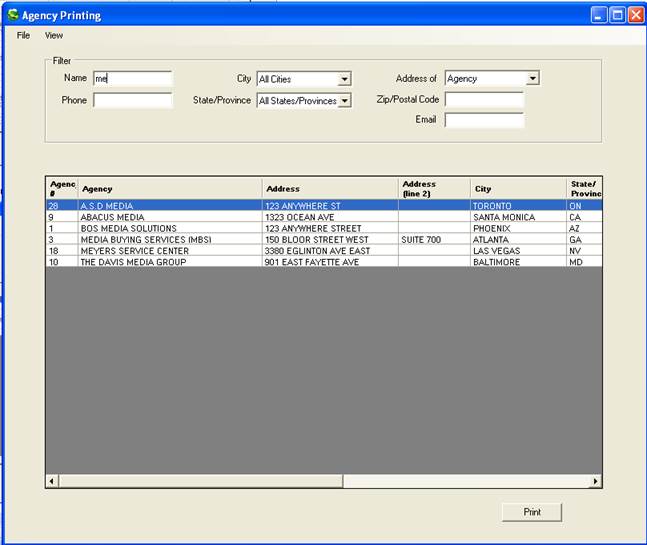Click the Phone filter input field
647x545 pixels.
pos(132,100)
